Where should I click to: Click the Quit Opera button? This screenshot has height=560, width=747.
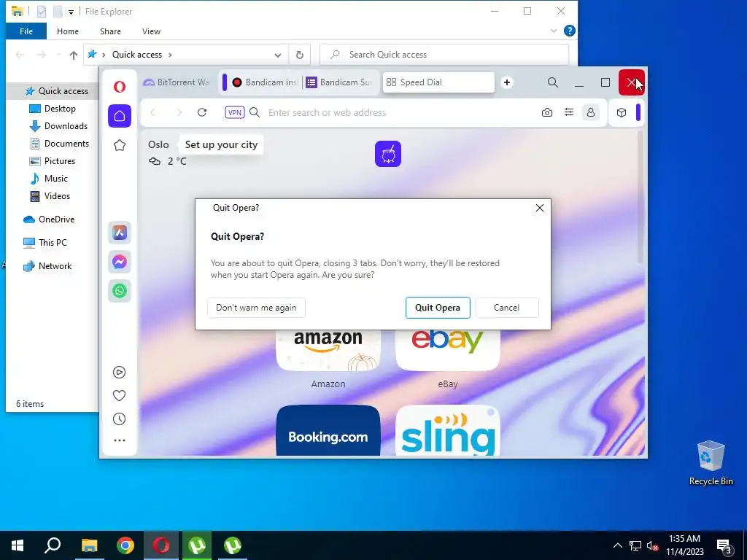(438, 308)
